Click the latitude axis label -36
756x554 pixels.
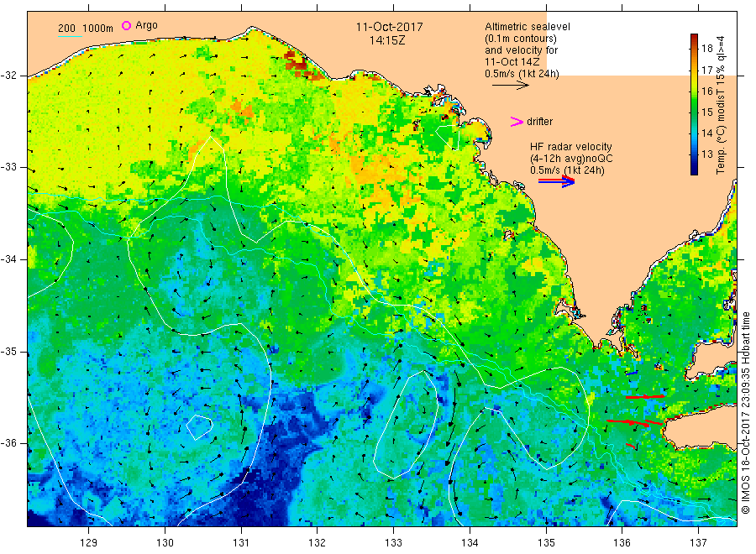coord(8,443)
